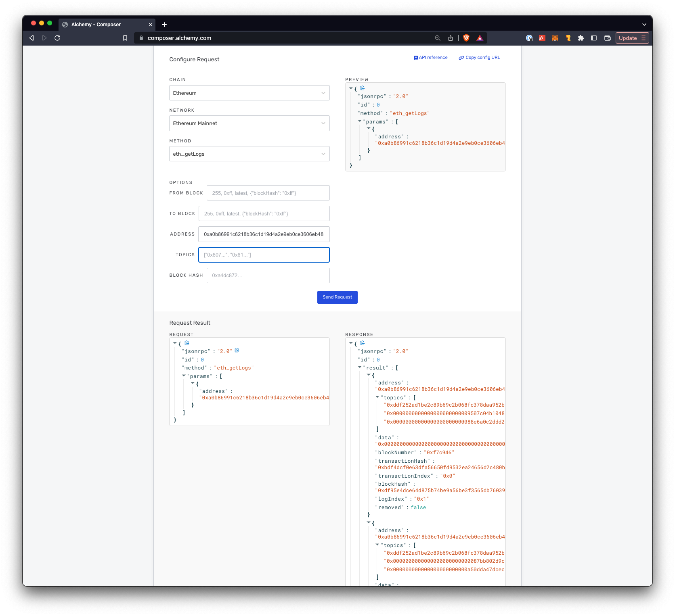Click the extensions puzzle piece icon
675x616 pixels.
(x=581, y=38)
